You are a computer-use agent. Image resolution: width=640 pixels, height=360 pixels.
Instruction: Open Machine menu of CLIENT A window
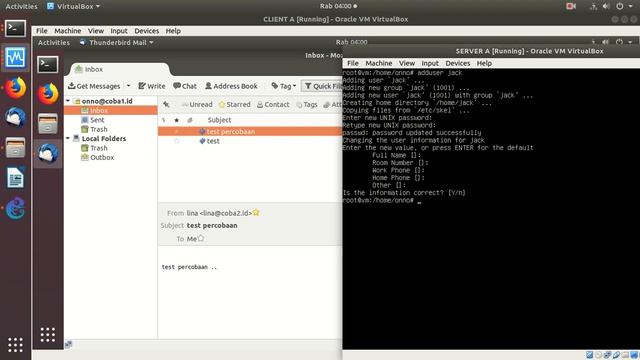pos(67,31)
